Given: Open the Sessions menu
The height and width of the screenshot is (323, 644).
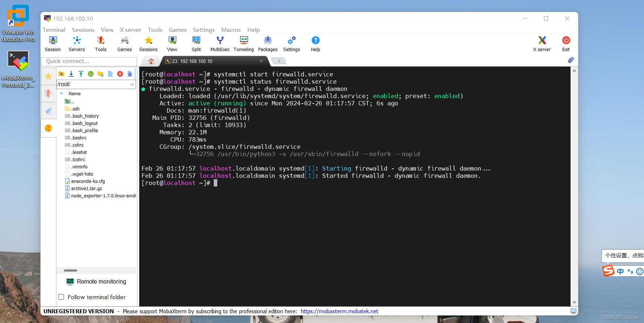Looking at the screenshot, I should click(83, 30).
